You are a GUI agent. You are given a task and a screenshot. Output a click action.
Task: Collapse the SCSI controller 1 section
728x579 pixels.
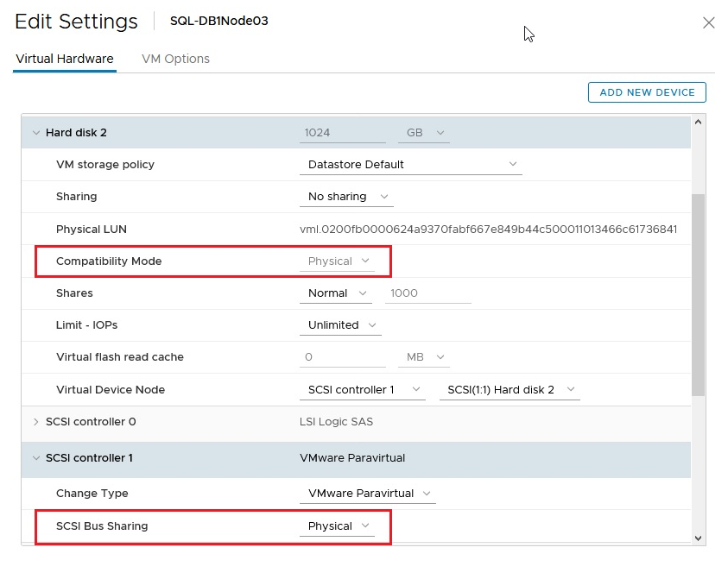[36, 458]
